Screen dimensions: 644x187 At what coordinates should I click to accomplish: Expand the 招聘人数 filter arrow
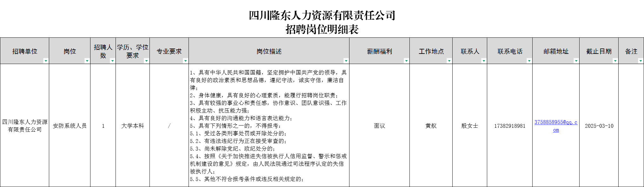[112, 61]
